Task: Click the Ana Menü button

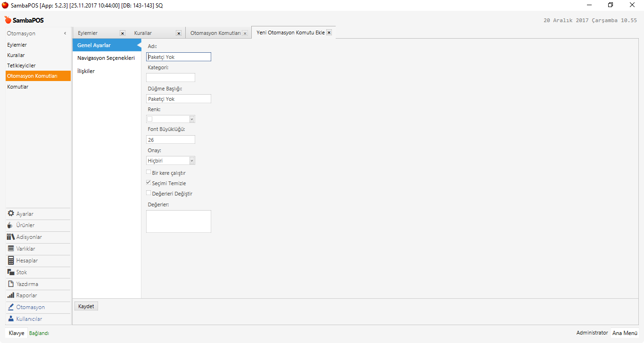Action: point(625,333)
